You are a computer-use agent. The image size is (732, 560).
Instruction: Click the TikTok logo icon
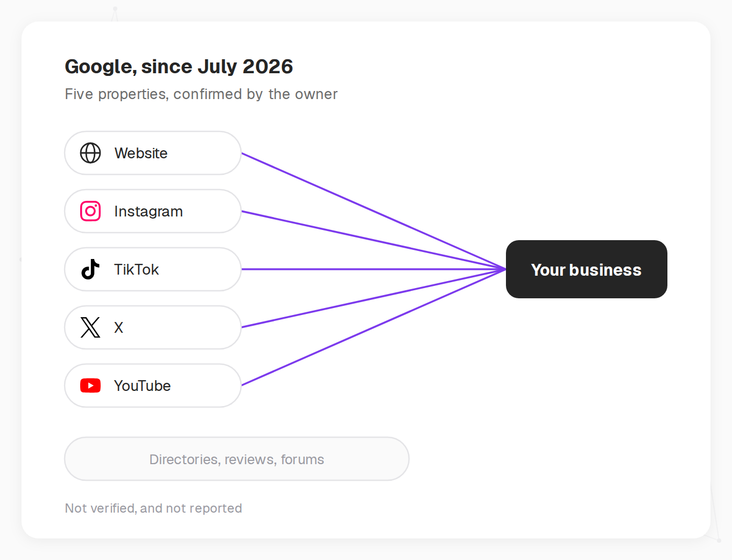pos(90,269)
